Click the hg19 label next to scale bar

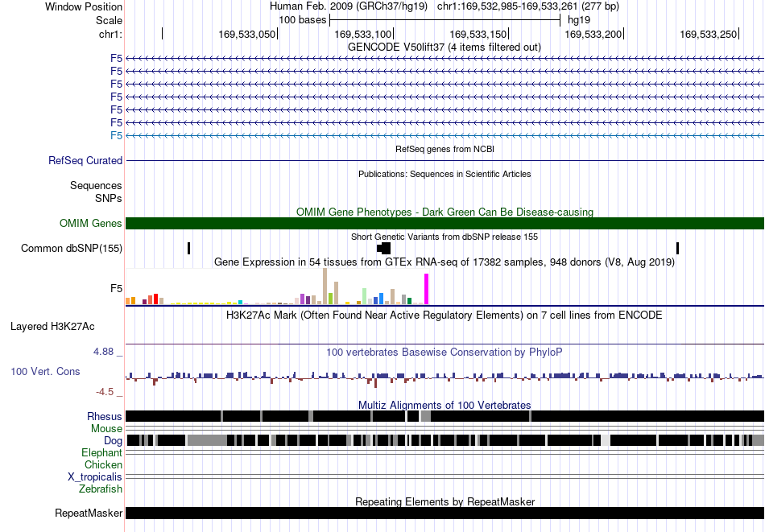pos(579,20)
